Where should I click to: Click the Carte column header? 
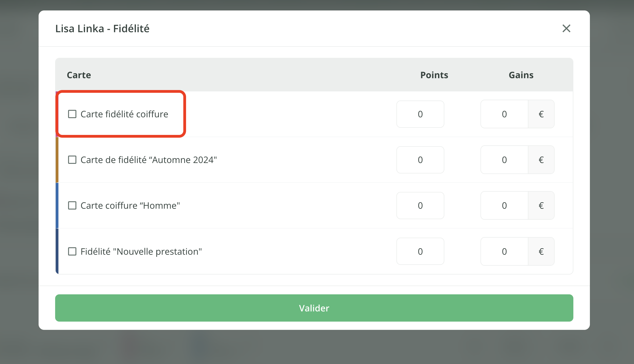click(79, 75)
